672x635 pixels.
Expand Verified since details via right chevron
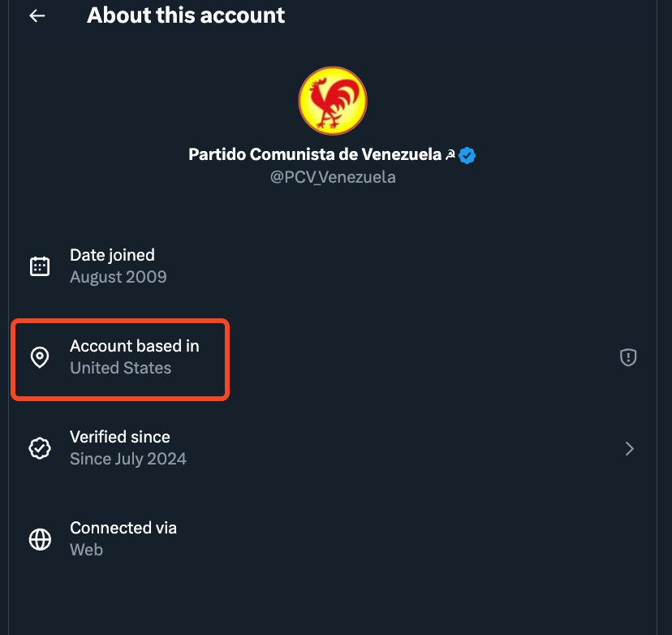[629, 448]
